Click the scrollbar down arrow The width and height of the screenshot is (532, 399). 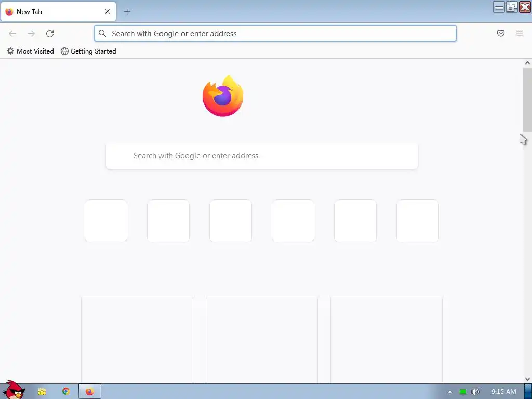527,379
